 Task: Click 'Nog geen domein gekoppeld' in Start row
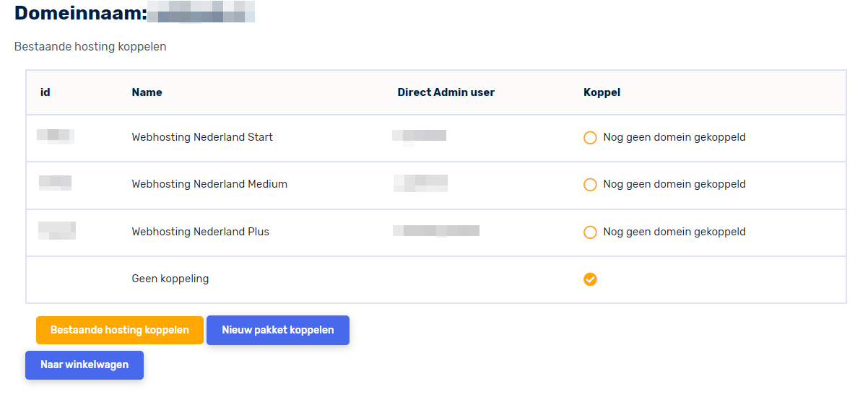[674, 137]
